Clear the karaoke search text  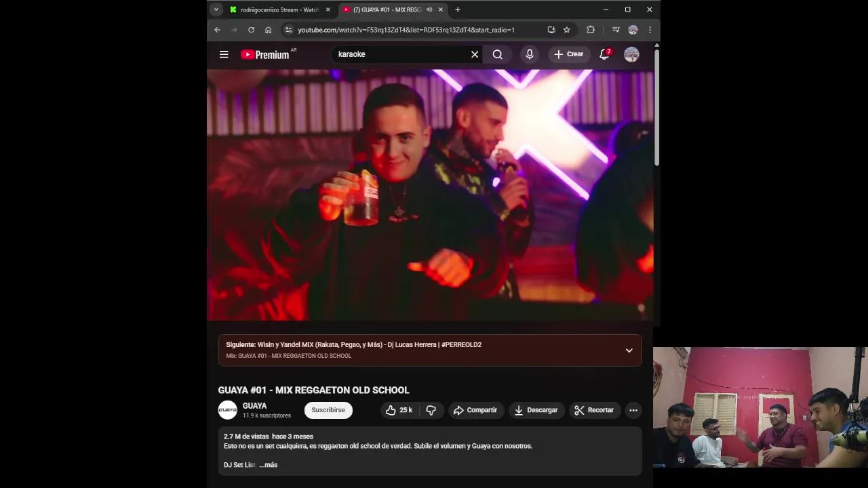(475, 54)
